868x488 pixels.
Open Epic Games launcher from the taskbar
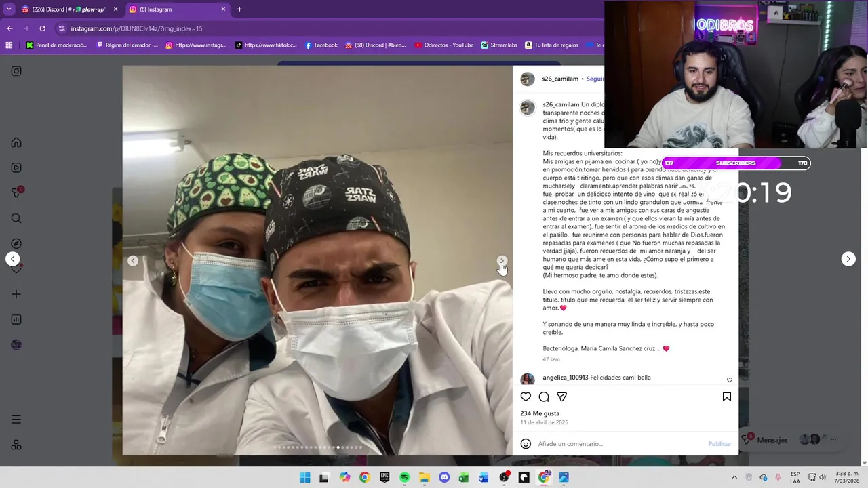(384, 477)
